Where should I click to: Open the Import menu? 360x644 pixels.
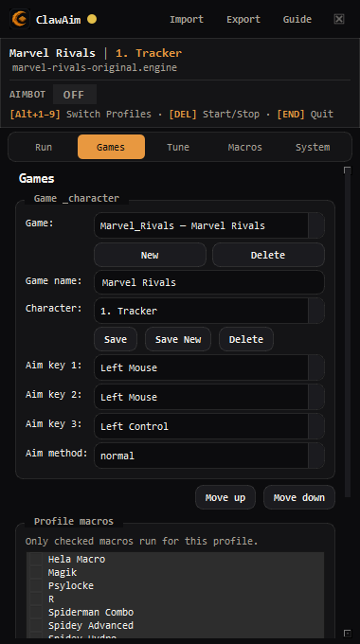pos(187,19)
